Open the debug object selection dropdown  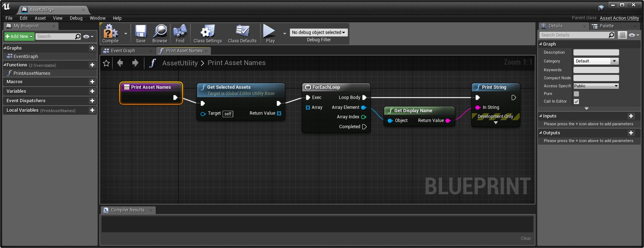coord(318,33)
